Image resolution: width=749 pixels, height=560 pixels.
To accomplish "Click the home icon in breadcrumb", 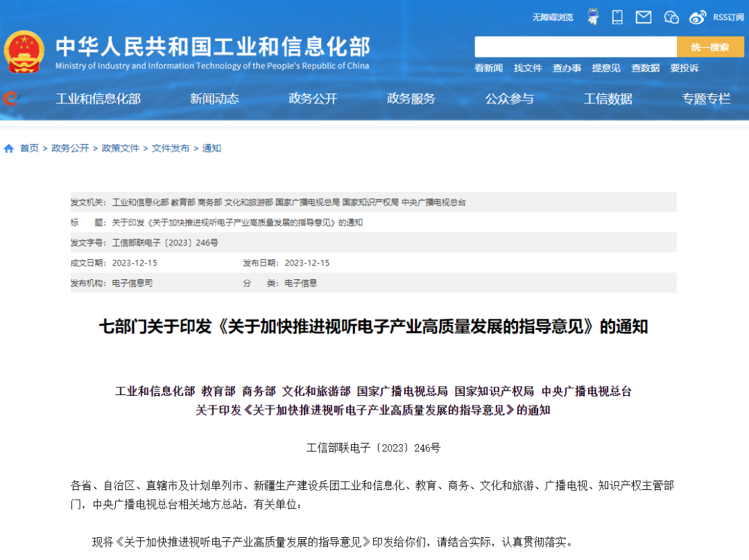I will click(x=8, y=148).
